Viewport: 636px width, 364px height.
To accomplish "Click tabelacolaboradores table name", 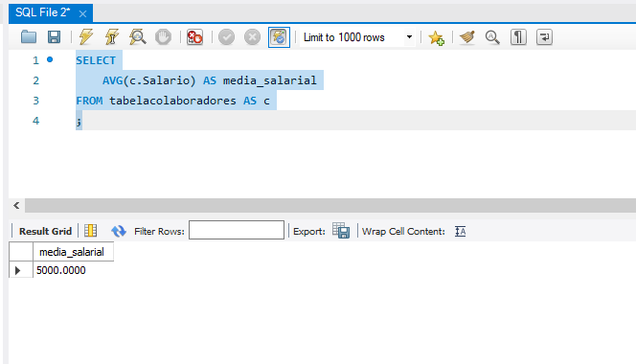I will coord(172,101).
